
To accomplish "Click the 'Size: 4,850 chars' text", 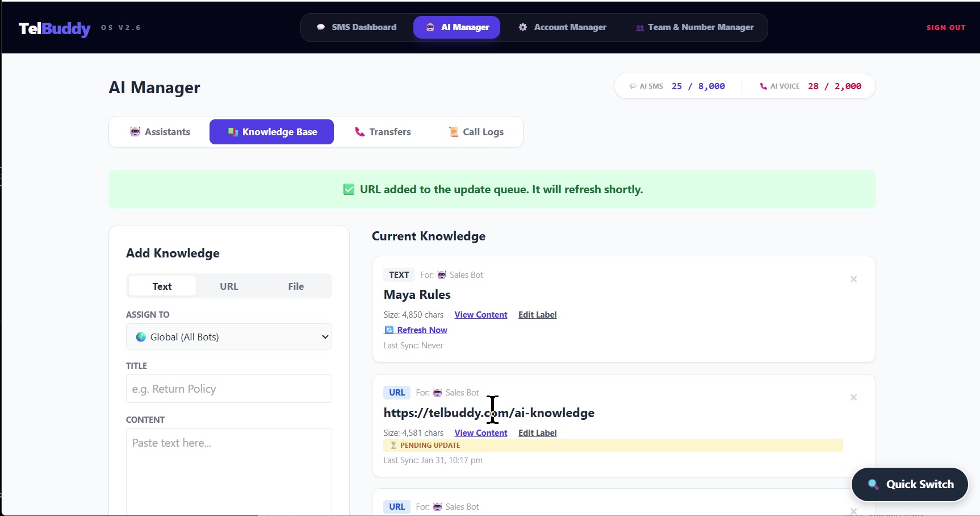I will (413, 315).
